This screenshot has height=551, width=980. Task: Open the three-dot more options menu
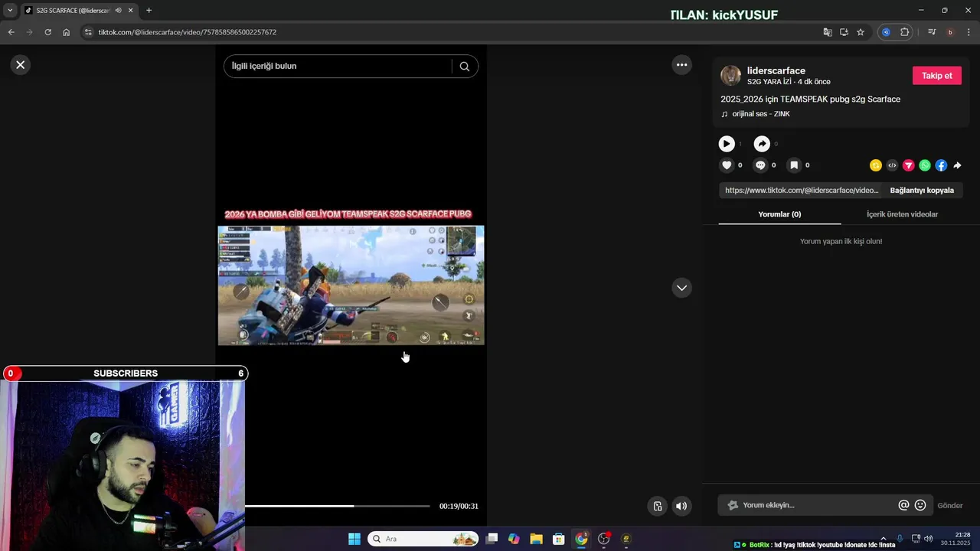pos(681,65)
